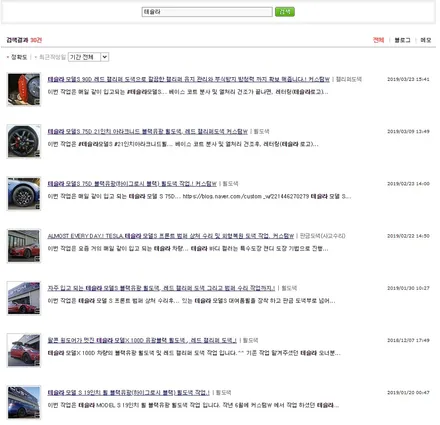
Task: Switch to the 메모 tab
Action: pos(426,40)
